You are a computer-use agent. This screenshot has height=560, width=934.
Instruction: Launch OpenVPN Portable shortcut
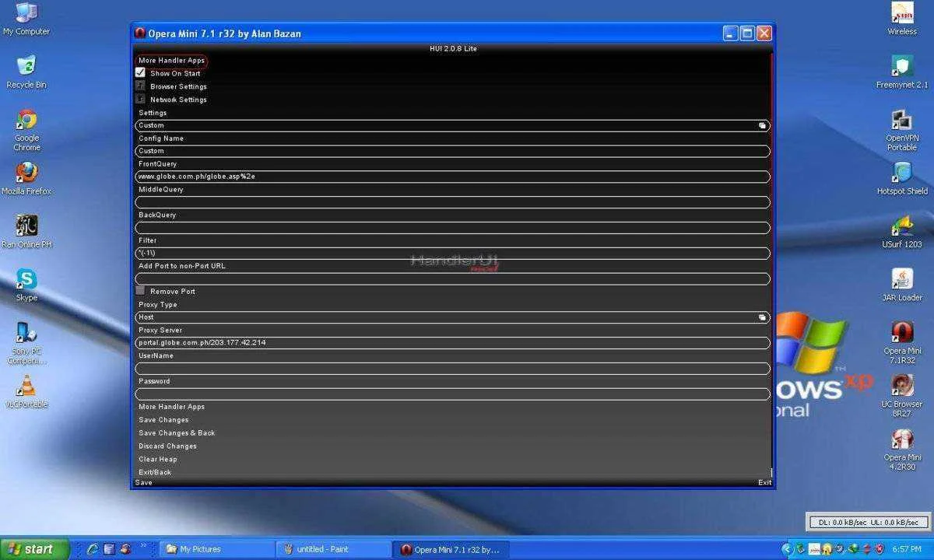902,130
